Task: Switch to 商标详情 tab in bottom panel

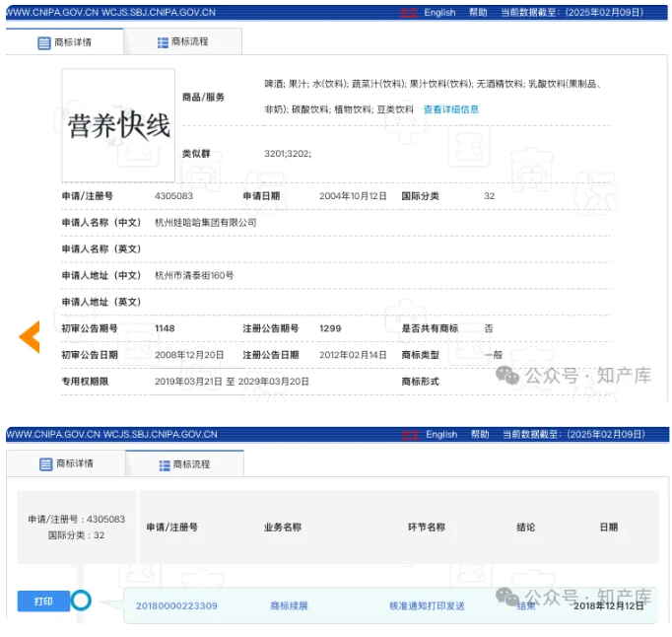Action: pos(66,464)
